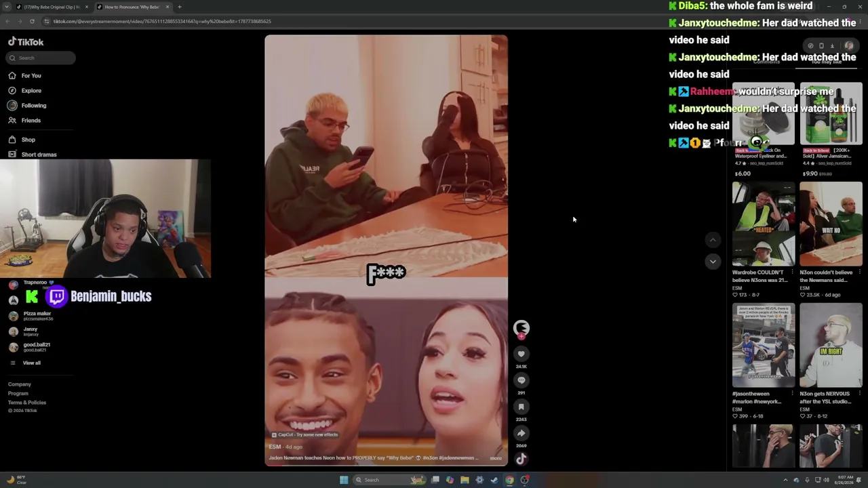Reload the page in the browser
Screen dimensions: 868x488
[32, 21]
